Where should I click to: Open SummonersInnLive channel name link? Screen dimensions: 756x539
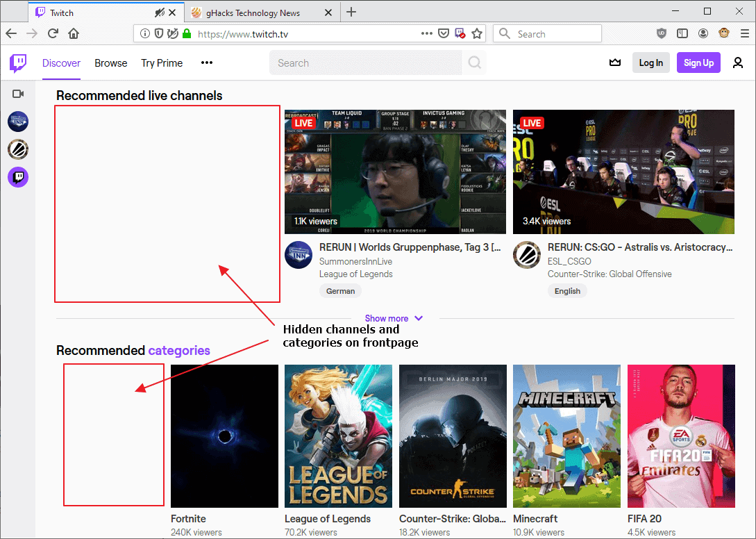tap(355, 262)
